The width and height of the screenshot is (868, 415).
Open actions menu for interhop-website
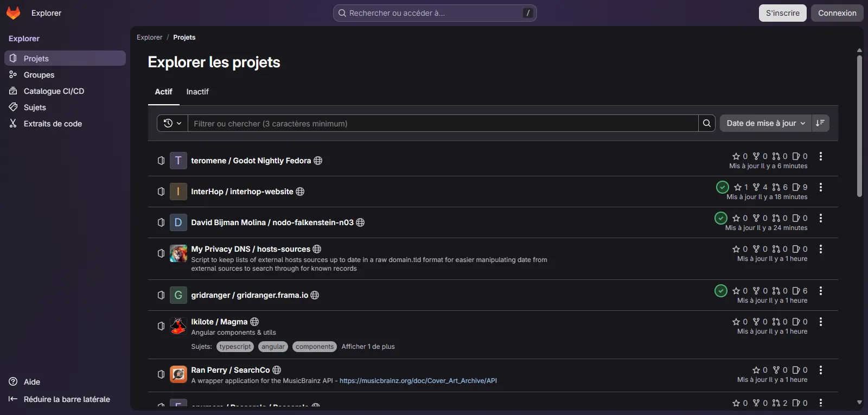click(821, 187)
